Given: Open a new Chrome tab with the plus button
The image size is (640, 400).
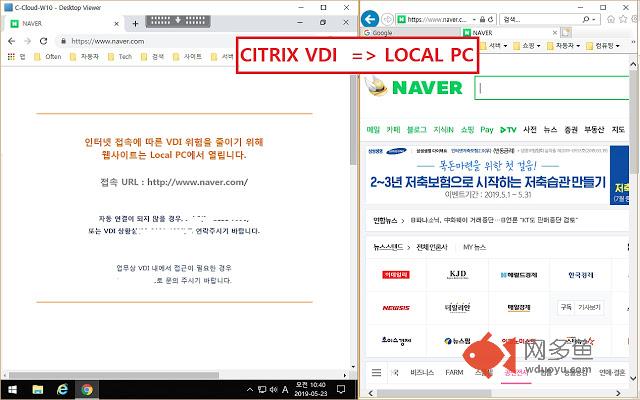Looking at the screenshot, I should tap(136, 24).
